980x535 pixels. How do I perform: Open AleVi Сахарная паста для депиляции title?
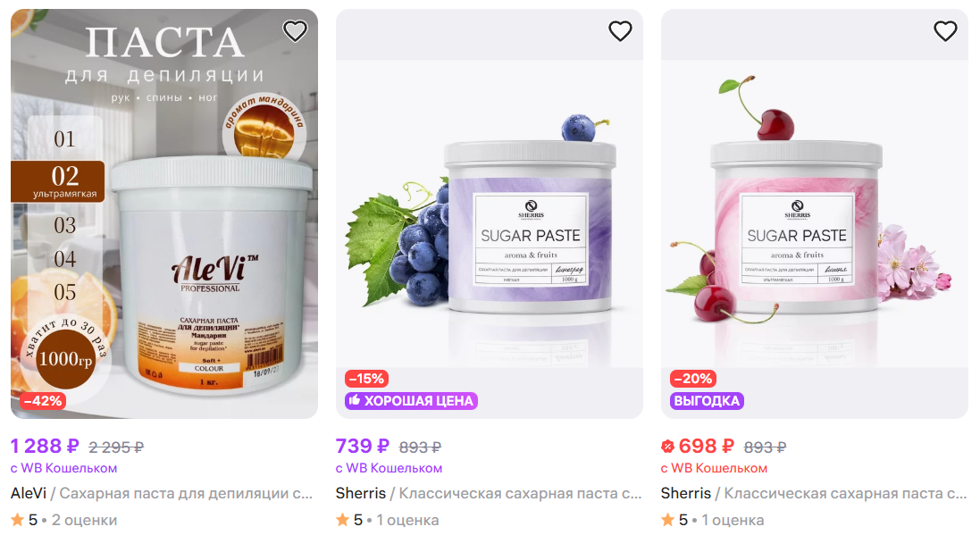click(162, 493)
